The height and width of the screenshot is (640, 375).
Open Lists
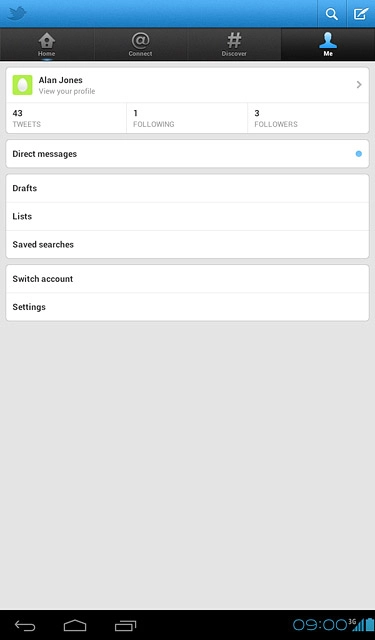(187, 216)
